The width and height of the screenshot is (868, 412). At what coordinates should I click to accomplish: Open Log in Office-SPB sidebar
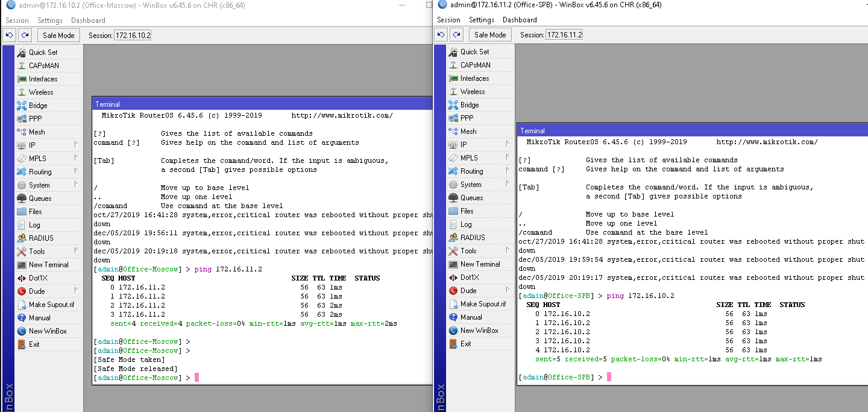click(480, 224)
